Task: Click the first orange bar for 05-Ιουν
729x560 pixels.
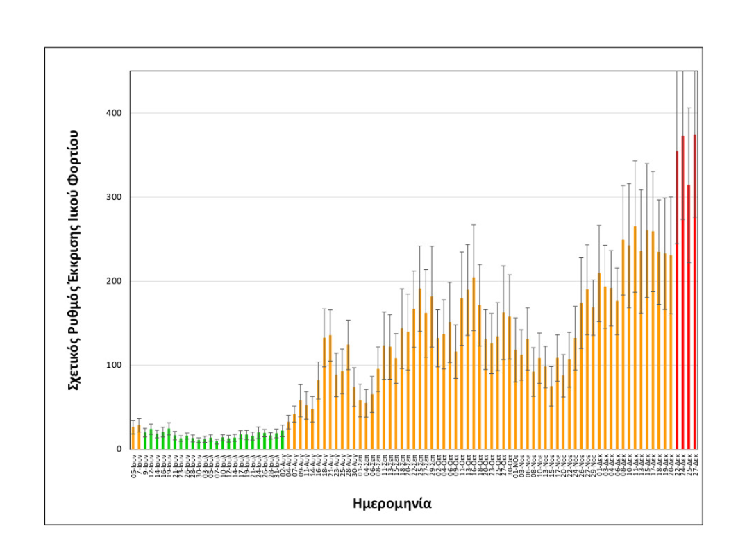Action: click(x=133, y=439)
